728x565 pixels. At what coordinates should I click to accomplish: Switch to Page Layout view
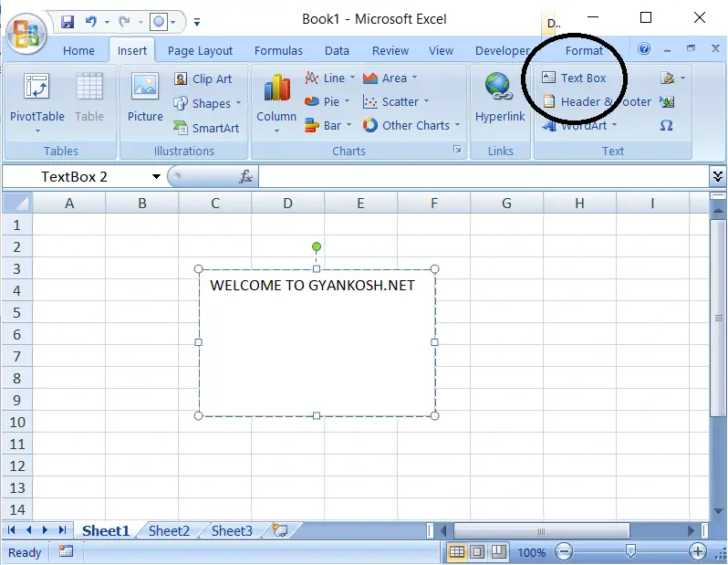click(x=477, y=552)
